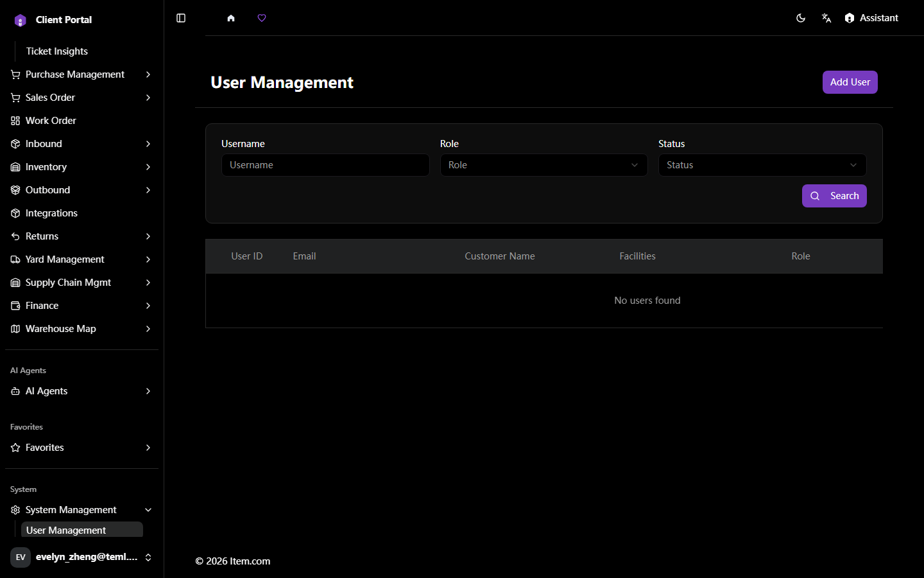Go to home via house icon
This screenshot has width=924, height=578.
[231, 18]
